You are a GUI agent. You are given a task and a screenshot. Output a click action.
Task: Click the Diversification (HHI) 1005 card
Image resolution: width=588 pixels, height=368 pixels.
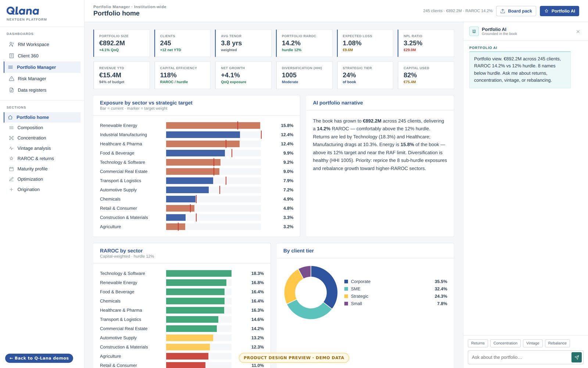click(304, 75)
